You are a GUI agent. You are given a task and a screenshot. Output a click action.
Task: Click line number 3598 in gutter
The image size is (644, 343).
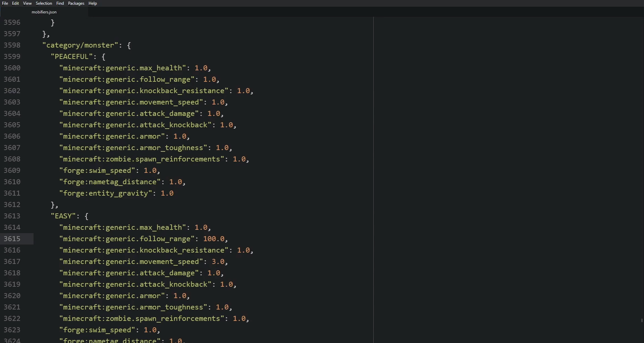tap(12, 45)
